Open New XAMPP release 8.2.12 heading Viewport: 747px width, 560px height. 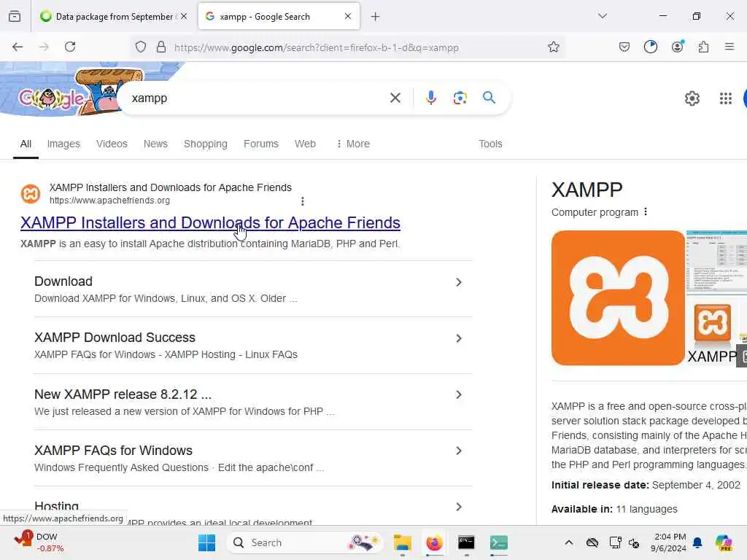point(123,394)
